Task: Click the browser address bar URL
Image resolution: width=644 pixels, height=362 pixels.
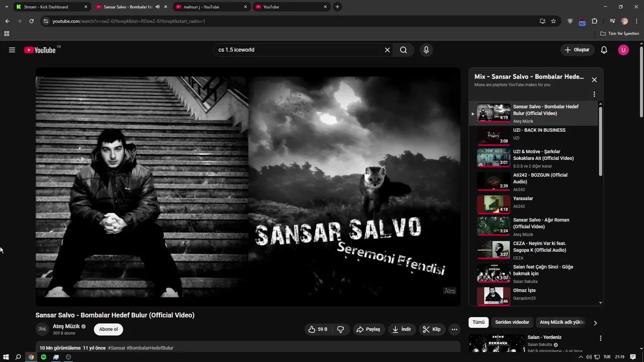Action: pyautogui.click(x=129, y=21)
